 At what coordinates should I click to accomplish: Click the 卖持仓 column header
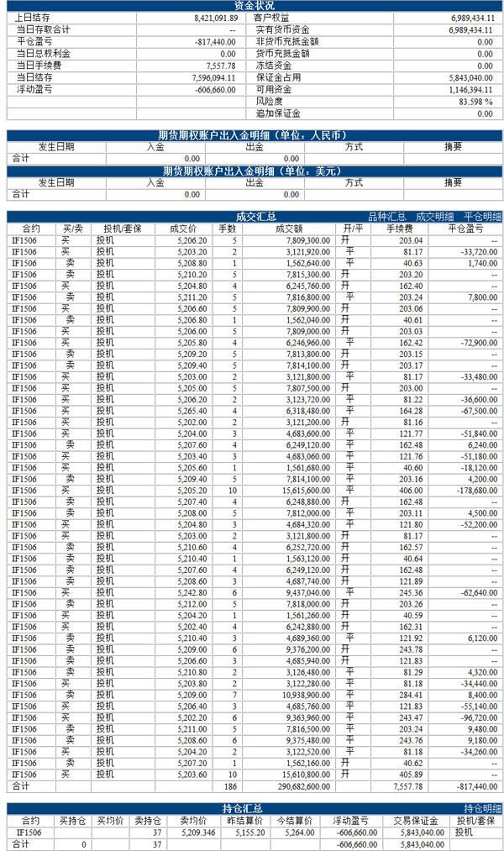coord(148,821)
